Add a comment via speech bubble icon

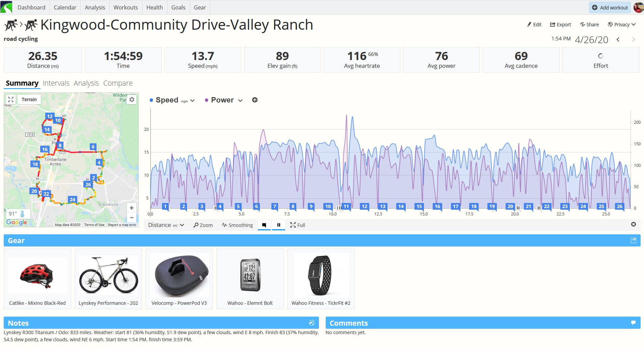pos(634,323)
